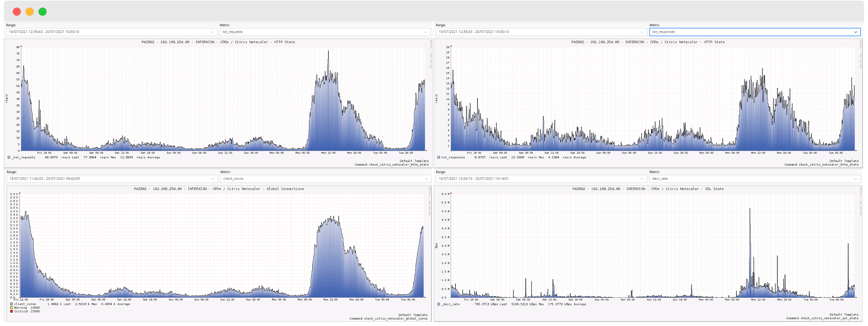This screenshot has width=868, height=326.
Task: Click the red close window button
Action: tap(17, 12)
